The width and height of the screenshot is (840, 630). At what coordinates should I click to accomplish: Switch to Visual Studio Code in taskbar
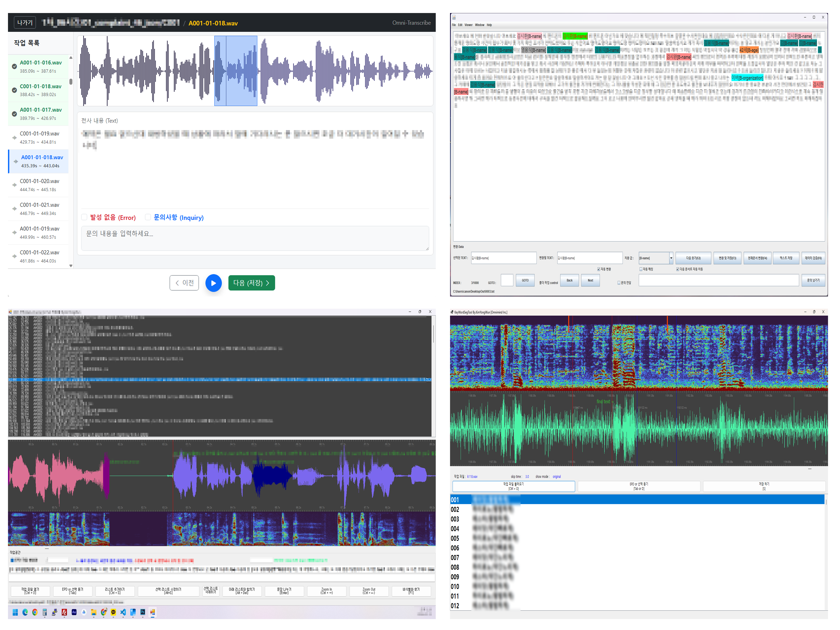(x=123, y=612)
